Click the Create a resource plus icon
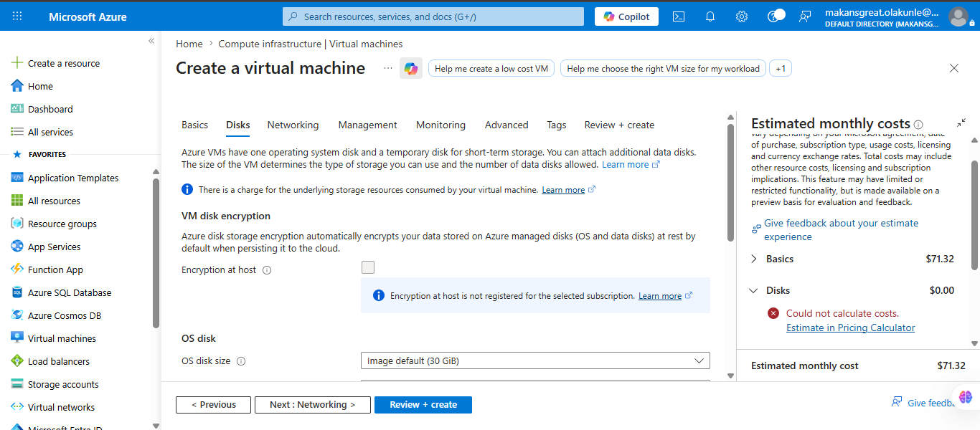Viewport: 980px width, 430px height. [x=17, y=63]
